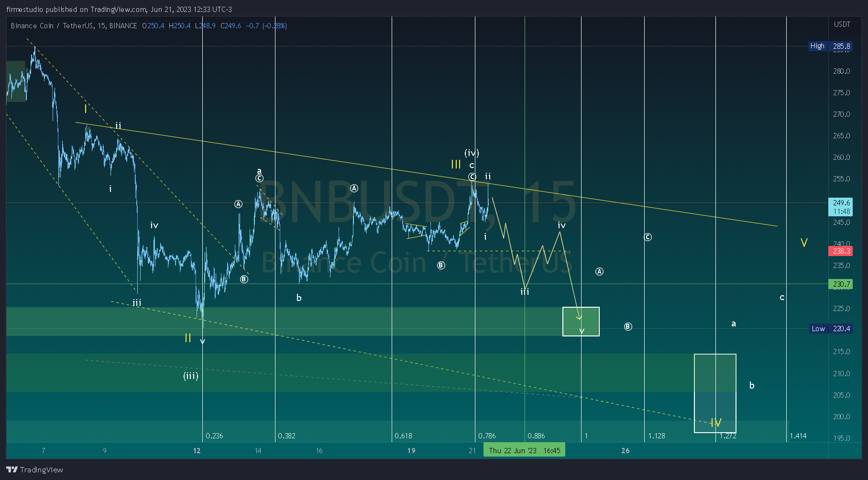
Task: Click the High 285.8 price label
Action: click(830, 46)
